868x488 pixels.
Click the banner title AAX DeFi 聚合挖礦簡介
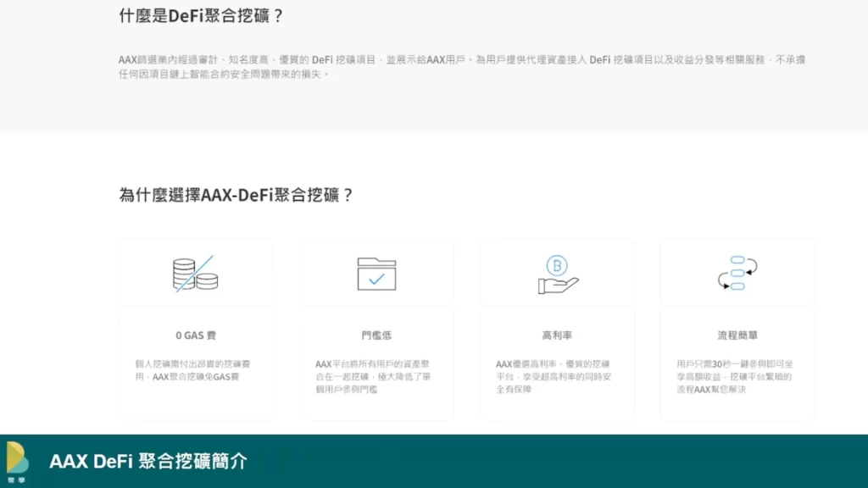point(148,462)
